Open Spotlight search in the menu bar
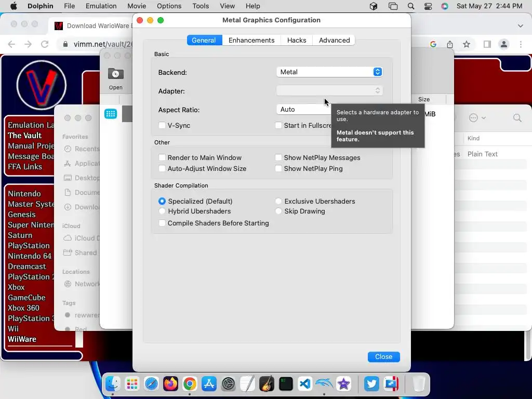 pos(411,6)
